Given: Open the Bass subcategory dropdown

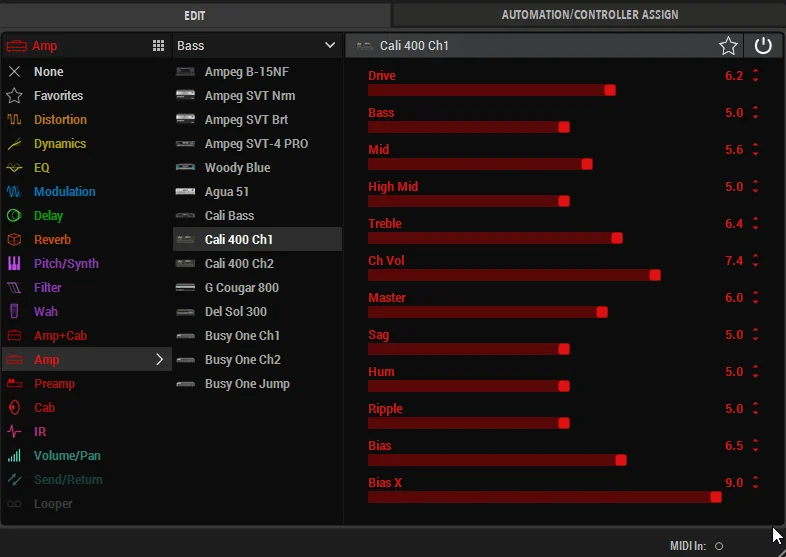Looking at the screenshot, I should coord(257,46).
